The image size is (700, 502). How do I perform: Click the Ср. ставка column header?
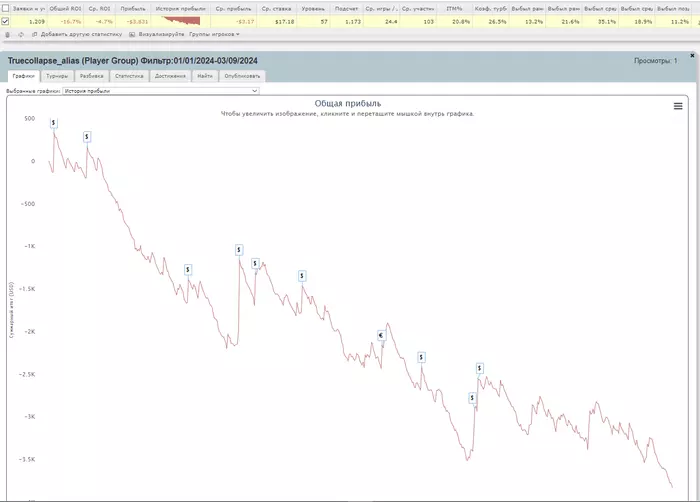click(276, 8)
